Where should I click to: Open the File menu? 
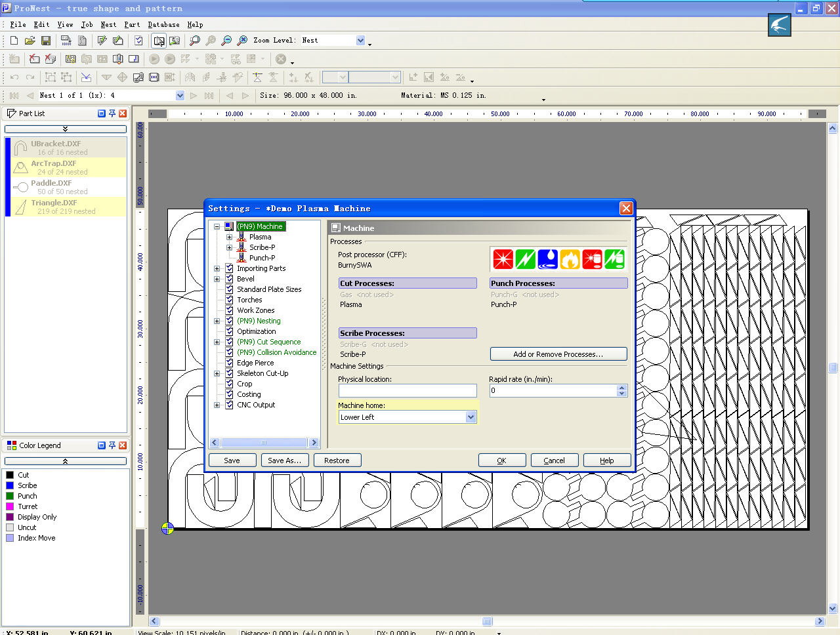click(x=18, y=24)
